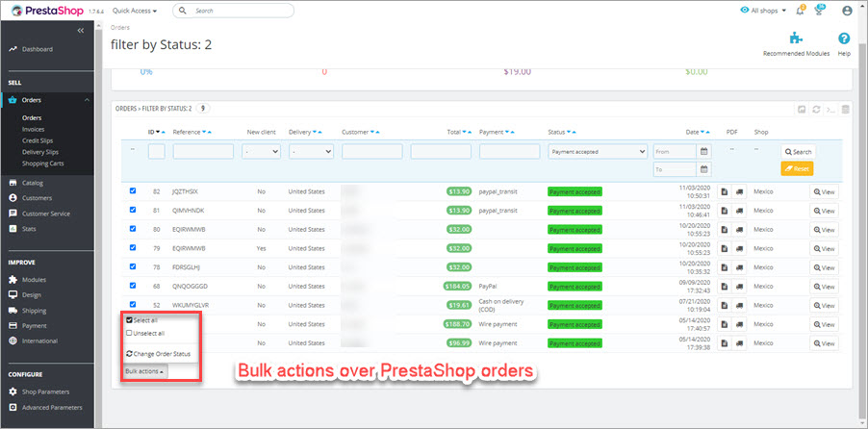Viewport: 868px width, 429px height.
Task: Open Recommended Modules puzzle icon
Action: [796, 38]
